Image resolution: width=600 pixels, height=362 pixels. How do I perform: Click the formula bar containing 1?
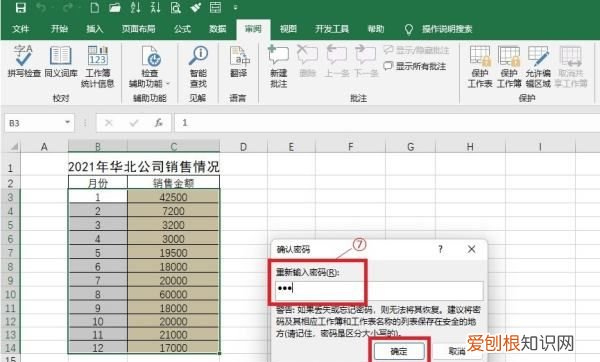pos(386,123)
